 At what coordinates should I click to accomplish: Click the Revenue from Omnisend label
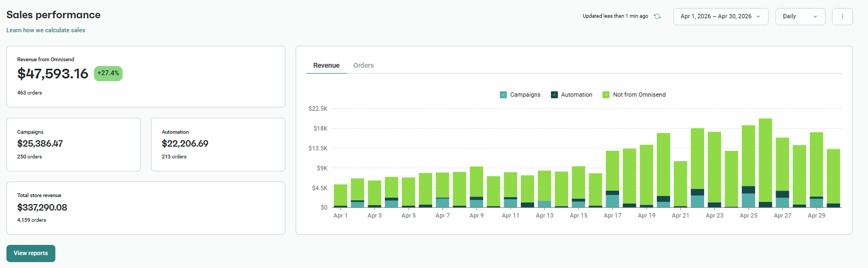[x=46, y=60]
